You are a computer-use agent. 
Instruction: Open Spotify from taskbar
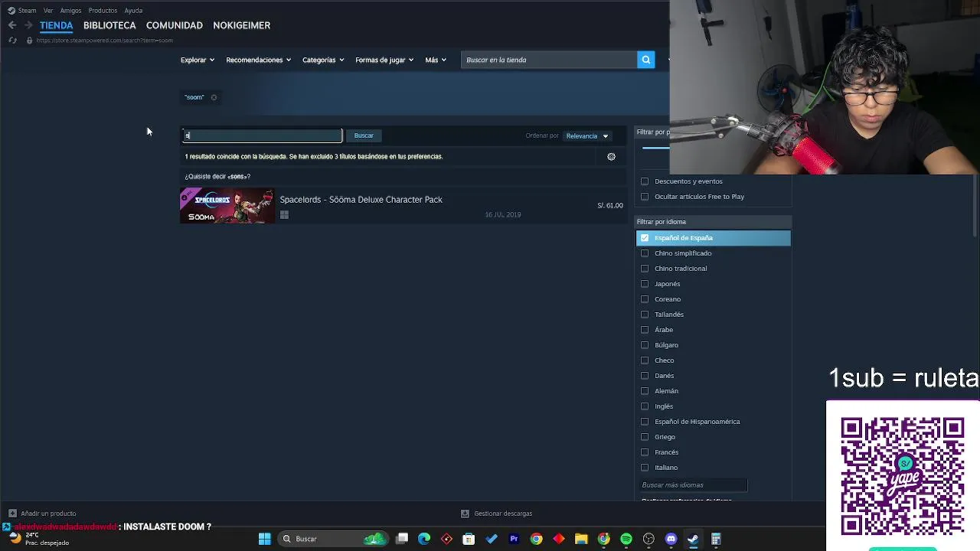pyautogui.click(x=626, y=539)
